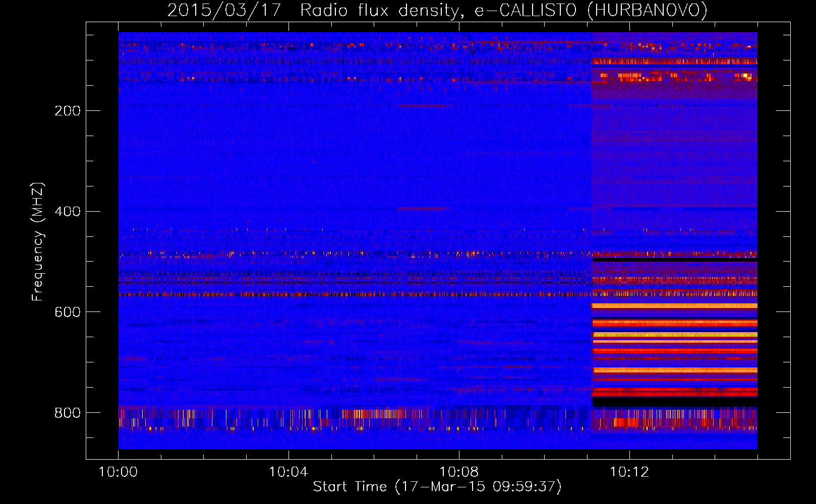Screen dimensions: 816x504
Task: Click the 'Frequency (MHZ)' axis label
Action: coord(38,242)
